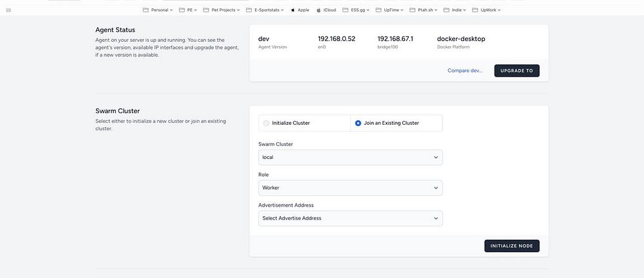
Task: Open the apps grid icon in bookmarks bar
Action: [8, 10]
